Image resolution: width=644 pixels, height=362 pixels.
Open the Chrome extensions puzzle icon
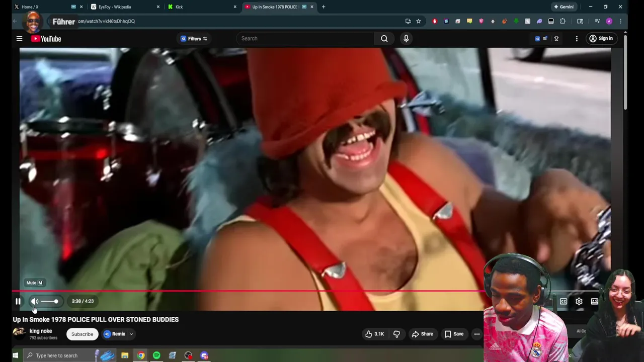[x=562, y=21]
